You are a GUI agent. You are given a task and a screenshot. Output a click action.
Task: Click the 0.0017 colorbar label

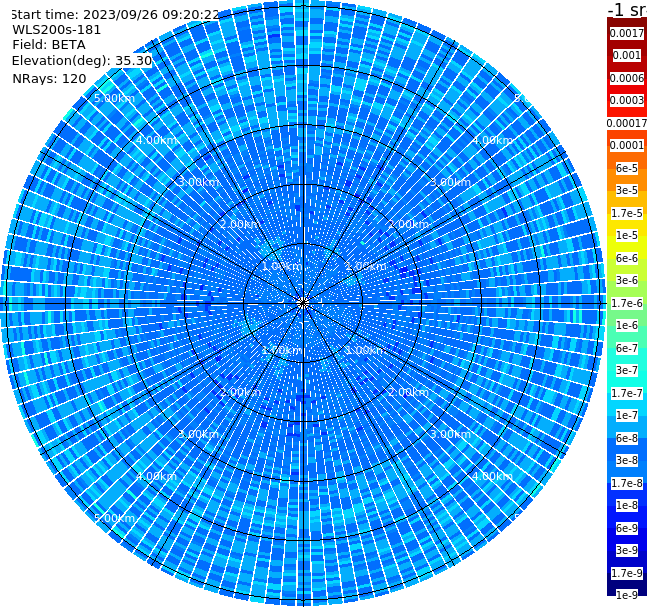[x=627, y=33]
